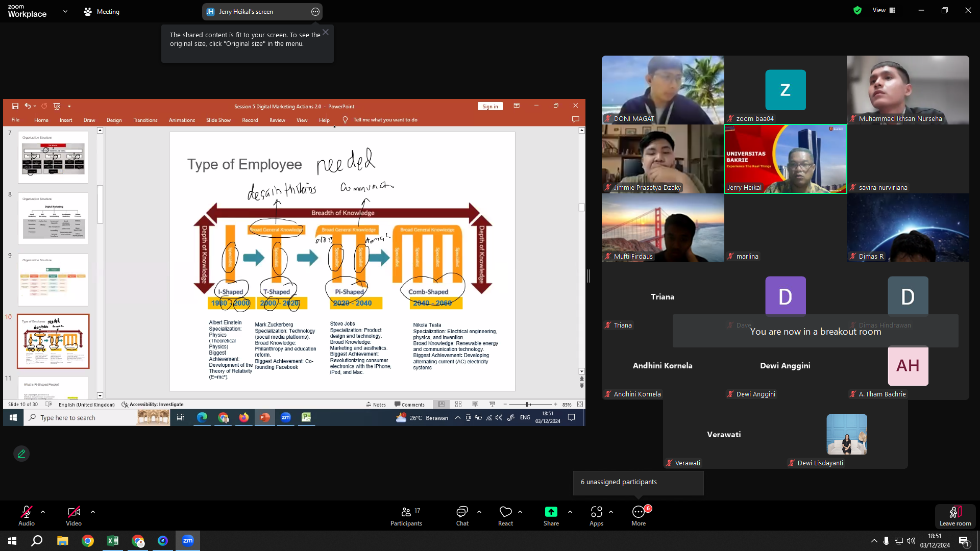Click the Save icon in PowerPoint
The image size is (980, 551).
tap(15, 106)
